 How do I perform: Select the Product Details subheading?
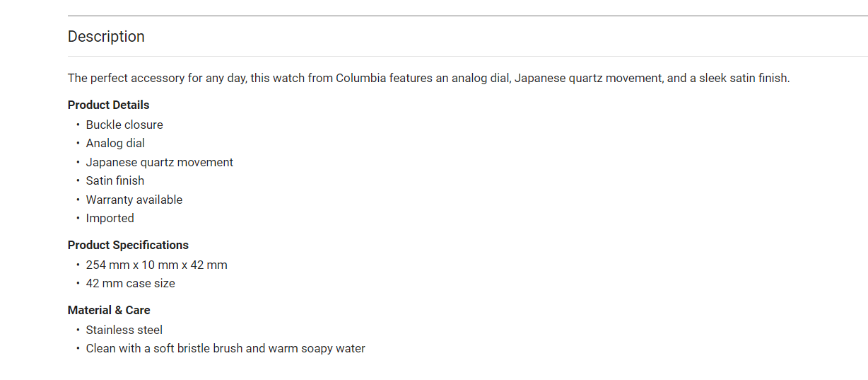(108, 105)
